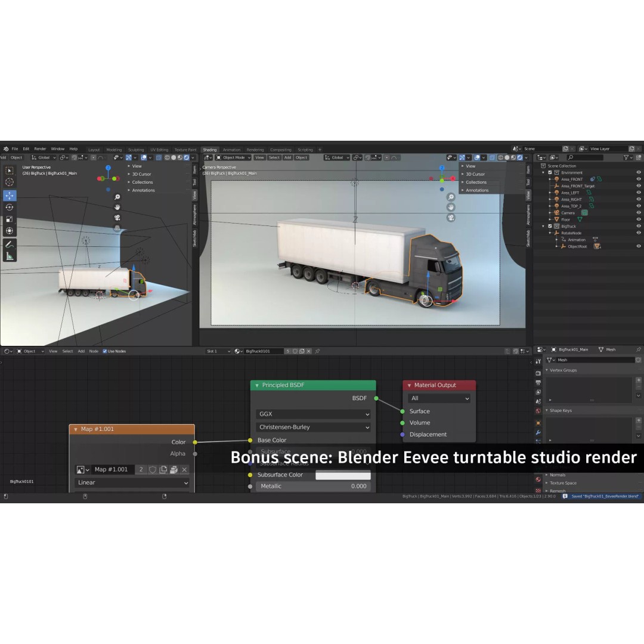Image resolution: width=644 pixels, height=644 pixels.
Task: Click the Subsurface Color white swatch
Action: point(343,475)
